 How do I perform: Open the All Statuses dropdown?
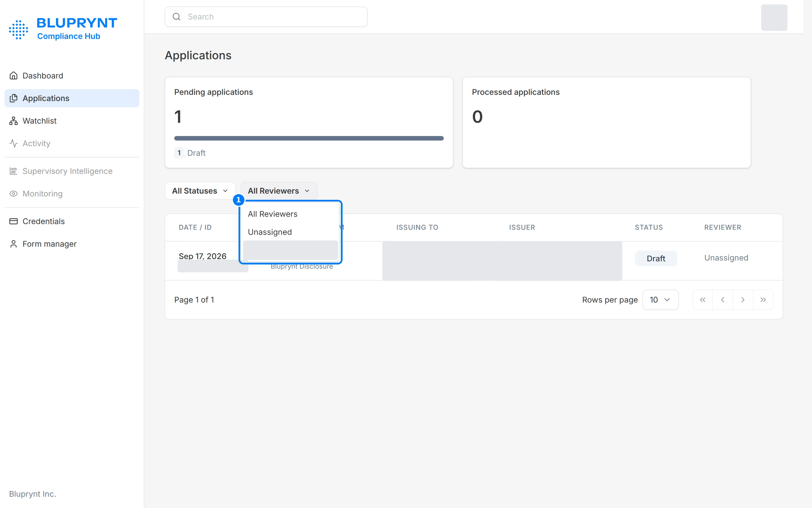[200, 191]
